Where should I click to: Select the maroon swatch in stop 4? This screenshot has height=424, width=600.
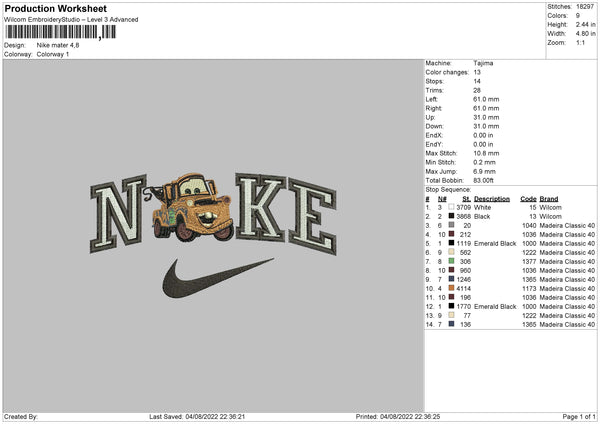tap(451, 235)
